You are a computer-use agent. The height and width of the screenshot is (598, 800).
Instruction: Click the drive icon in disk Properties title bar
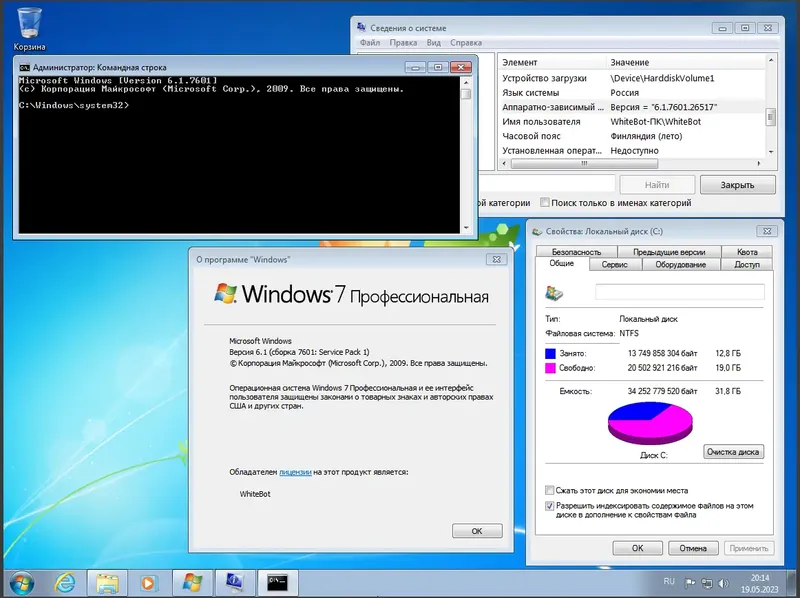[x=537, y=231]
